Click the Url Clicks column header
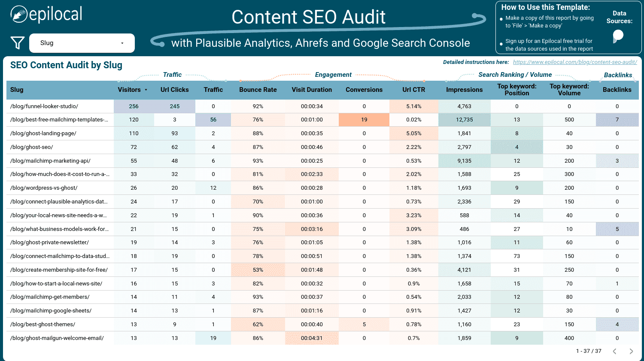The height and width of the screenshot is (361, 644). pyautogui.click(x=174, y=90)
